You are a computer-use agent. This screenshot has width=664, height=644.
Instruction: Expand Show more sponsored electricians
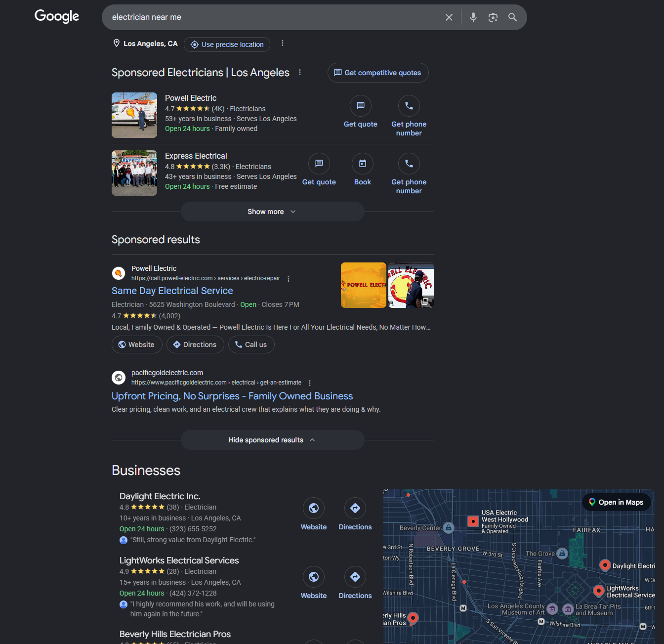(x=273, y=212)
